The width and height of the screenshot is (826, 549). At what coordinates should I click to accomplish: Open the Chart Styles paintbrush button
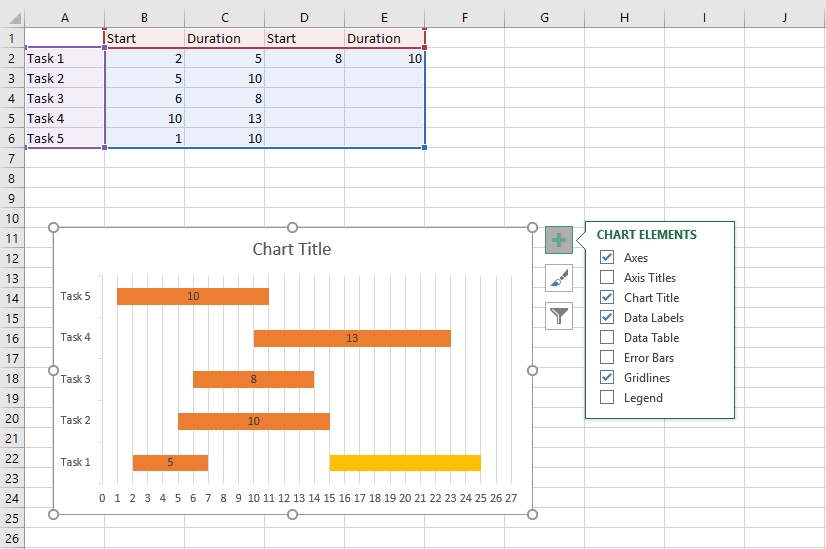559,278
